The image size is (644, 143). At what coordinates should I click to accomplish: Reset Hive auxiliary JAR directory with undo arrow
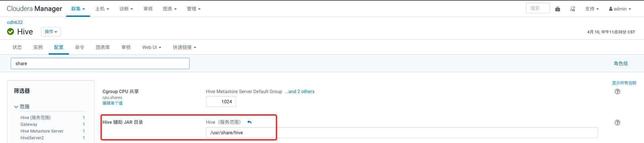pos(249,122)
